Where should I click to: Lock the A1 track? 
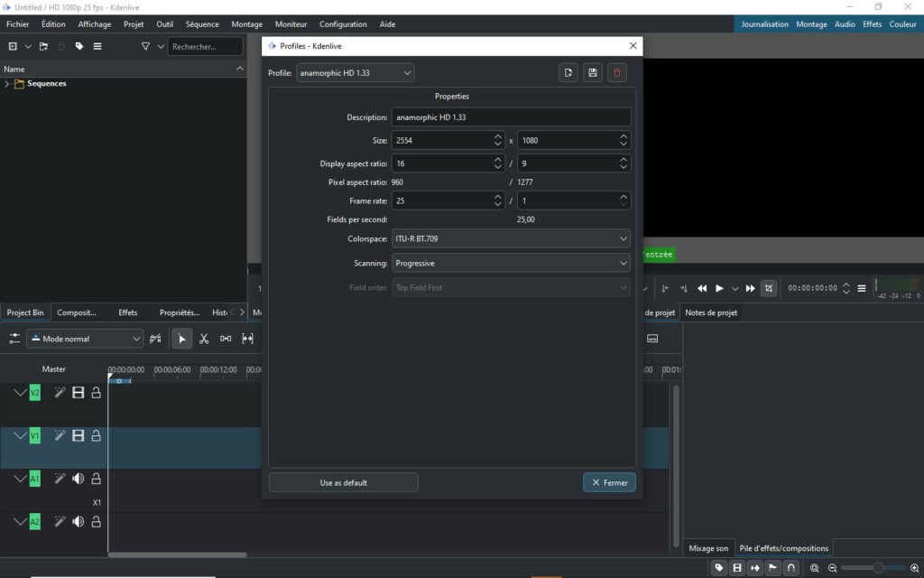(96, 479)
